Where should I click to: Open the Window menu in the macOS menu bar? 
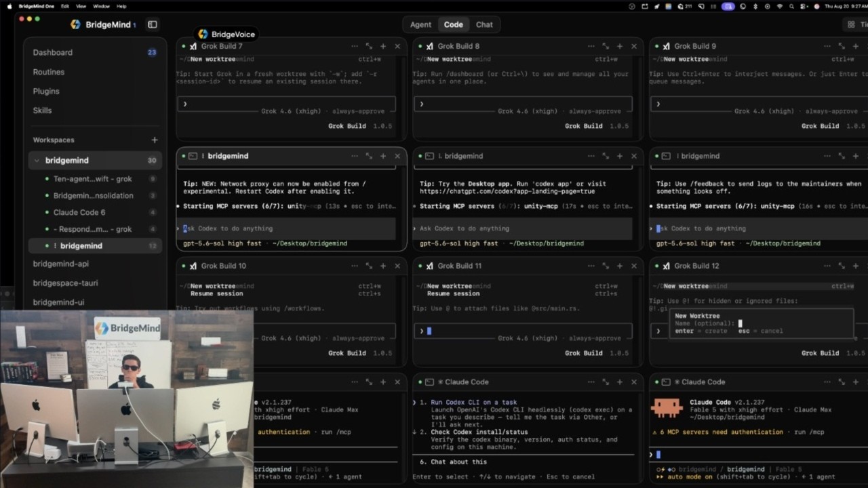(101, 6)
